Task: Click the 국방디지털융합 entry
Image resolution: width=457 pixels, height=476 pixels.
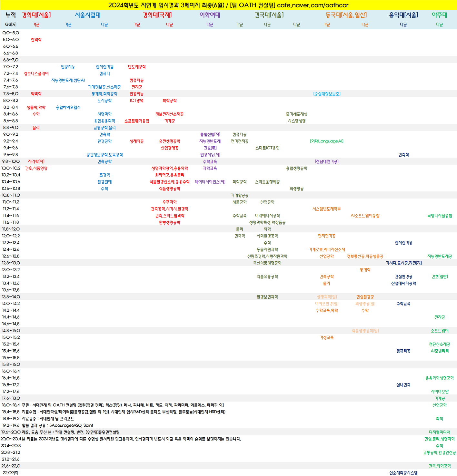Action: [x=440, y=216]
